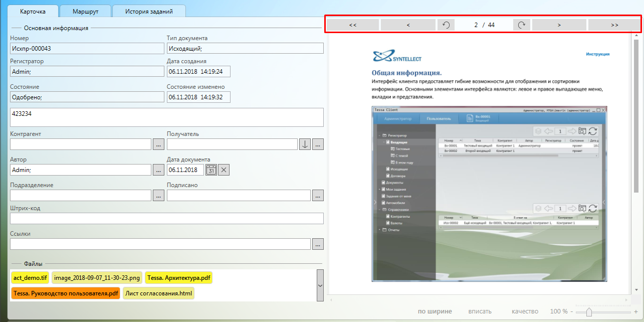Clear the Дата документа field
Screen dimensions: 644x322
[x=224, y=170]
